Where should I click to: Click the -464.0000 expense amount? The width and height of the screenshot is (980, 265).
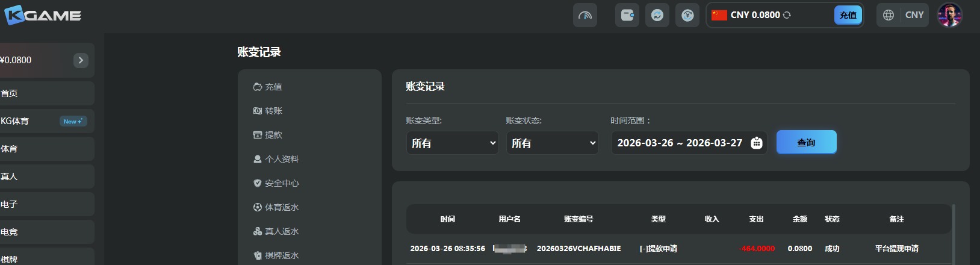(757, 248)
